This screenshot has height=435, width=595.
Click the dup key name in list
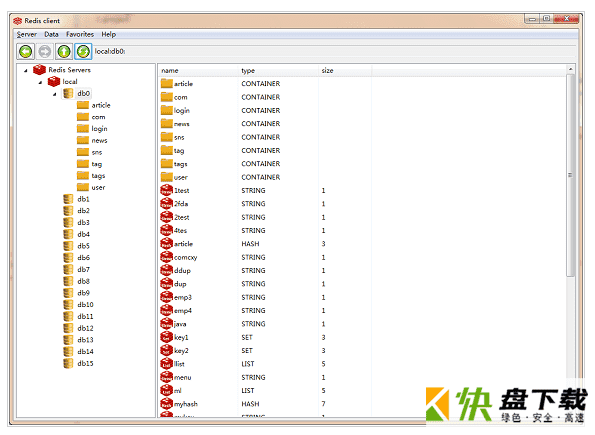pyautogui.click(x=180, y=284)
